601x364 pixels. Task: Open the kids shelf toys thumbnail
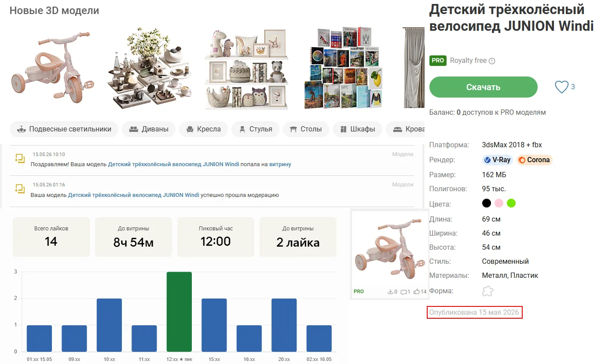pyautogui.click(x=246, y=69)
